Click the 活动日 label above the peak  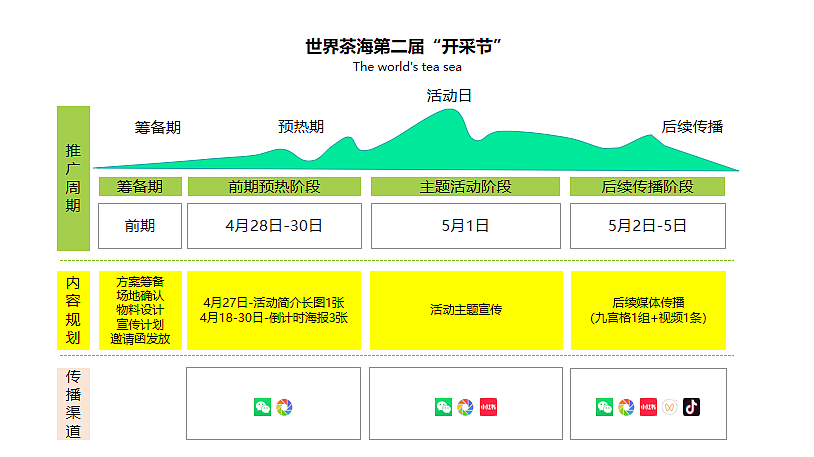coord(449,96)
